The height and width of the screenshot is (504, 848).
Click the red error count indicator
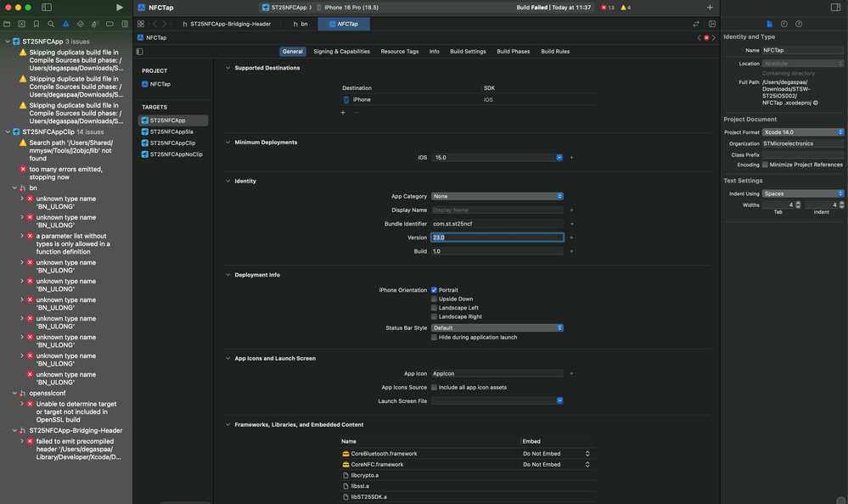coord(608,8)
